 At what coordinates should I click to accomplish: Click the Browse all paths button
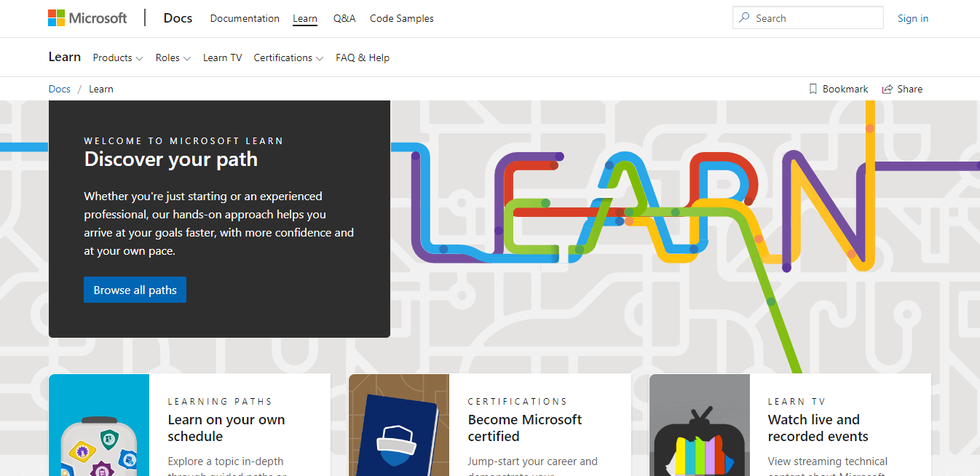point(135,289)
